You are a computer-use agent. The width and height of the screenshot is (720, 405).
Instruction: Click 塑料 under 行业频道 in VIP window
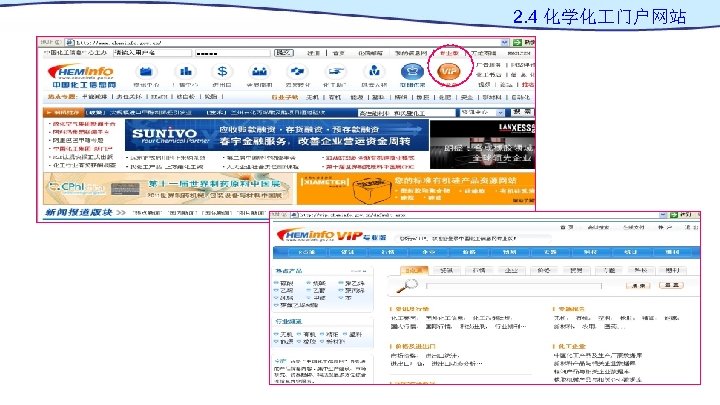click(355, 334)
